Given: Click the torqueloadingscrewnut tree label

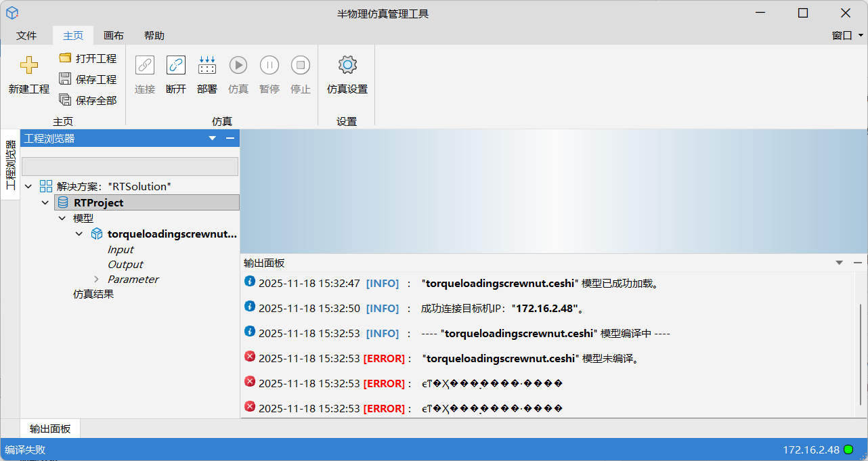Looking at the screenshot, I should point(173,234).
